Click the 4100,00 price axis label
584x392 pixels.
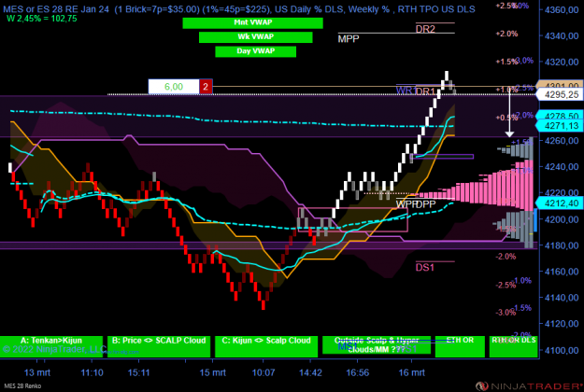[x=562, y=350]
